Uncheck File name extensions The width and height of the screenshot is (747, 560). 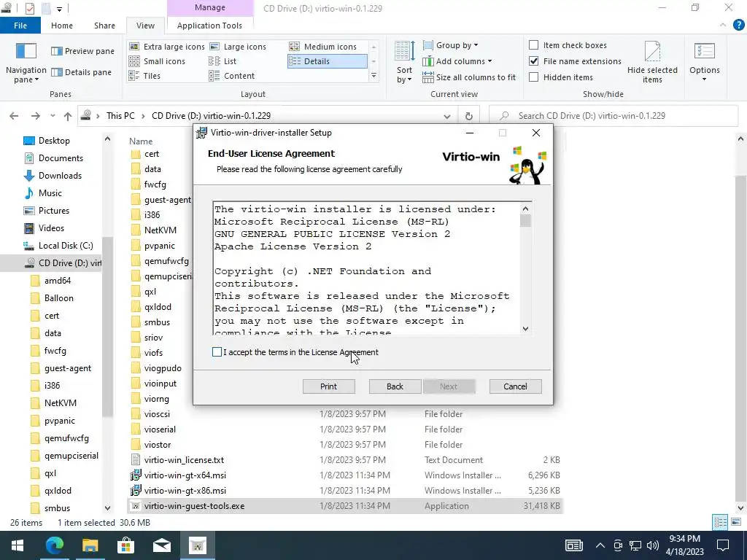pyautogui.click(x=534, y=61)
